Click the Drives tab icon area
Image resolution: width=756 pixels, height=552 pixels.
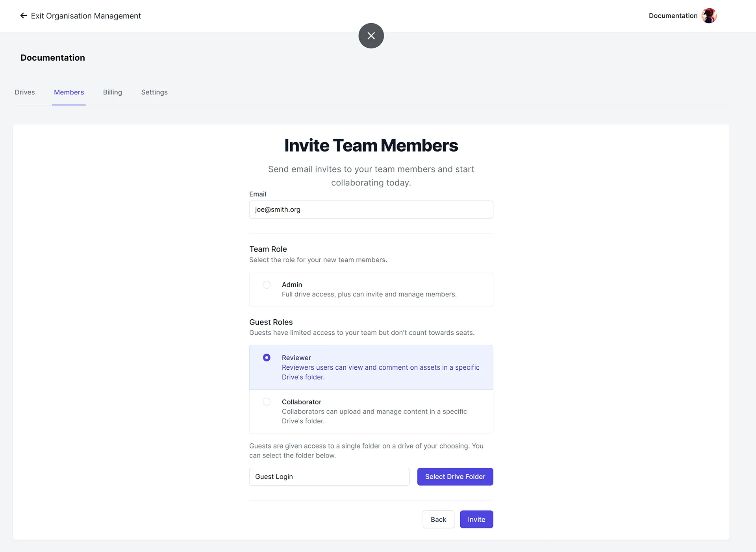(24, 92)
